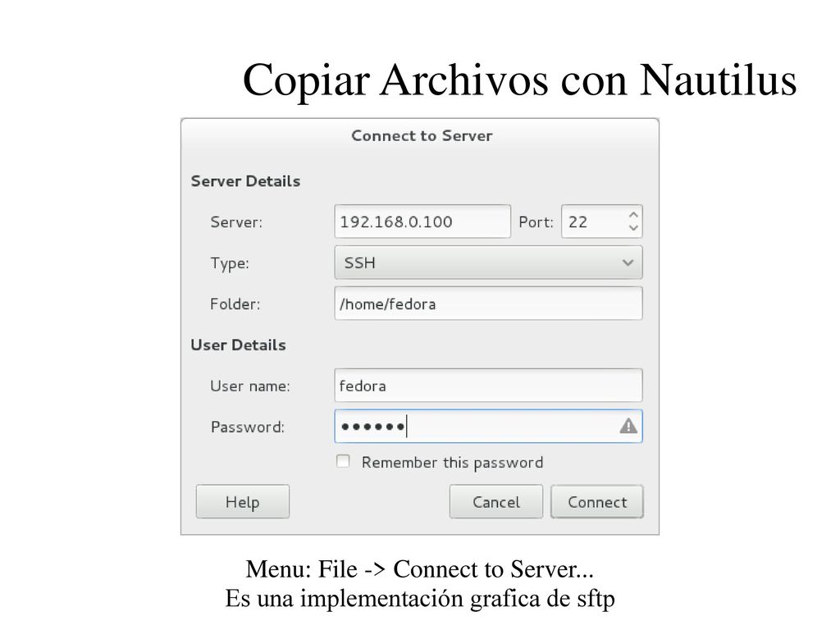Click the Password: label

pyautogui.click(x=248, y=427)
